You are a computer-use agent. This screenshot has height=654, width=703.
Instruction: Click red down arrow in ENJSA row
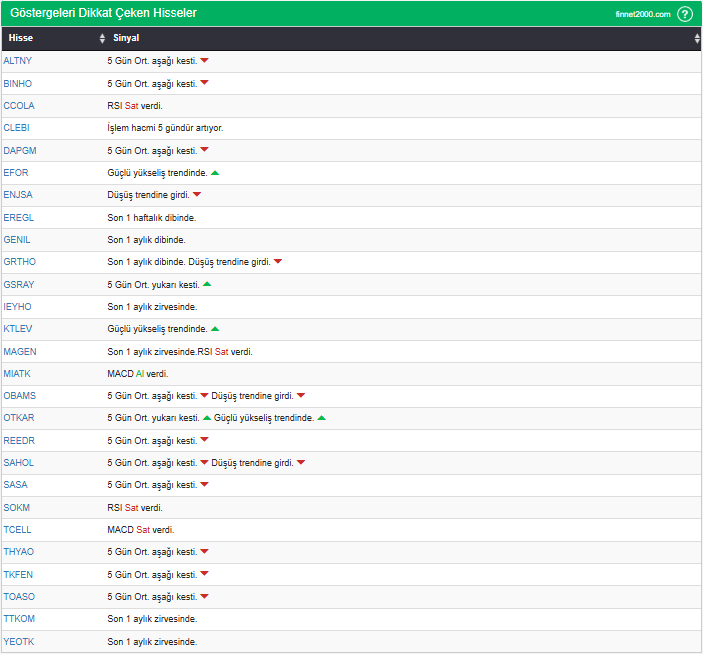tap(197, 195)
